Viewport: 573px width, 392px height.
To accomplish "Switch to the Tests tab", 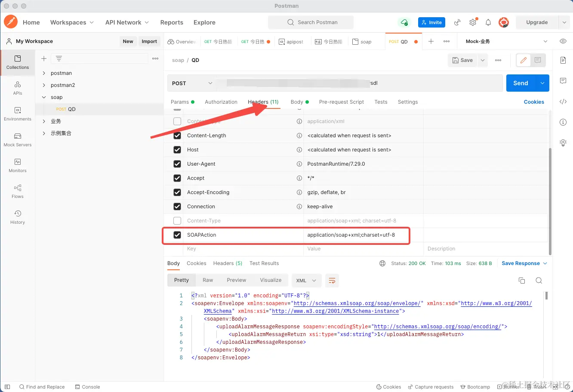I will pyautogui.click(x=381, y=102).
